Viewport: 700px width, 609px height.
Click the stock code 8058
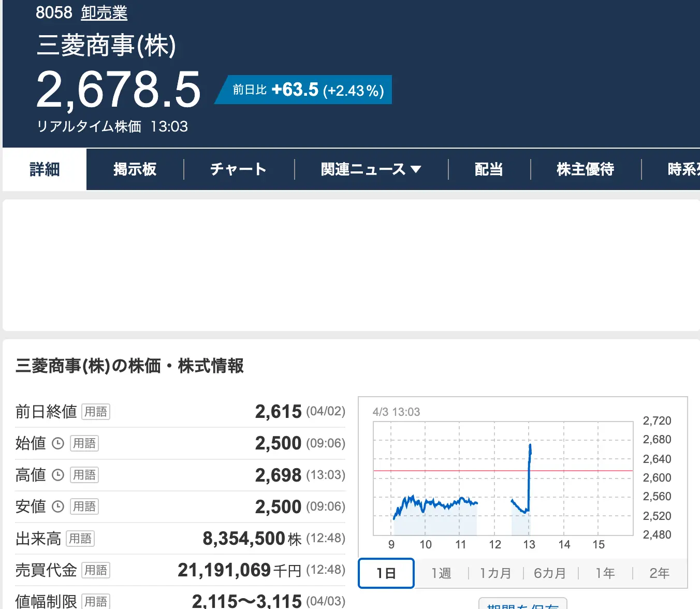[54, 12]
